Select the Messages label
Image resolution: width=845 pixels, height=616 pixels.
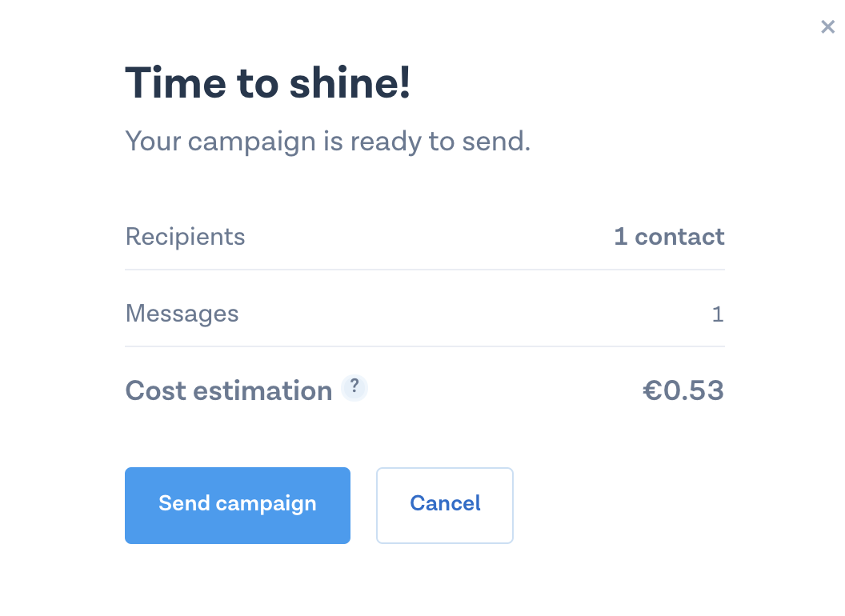click(x=182, y=314)
